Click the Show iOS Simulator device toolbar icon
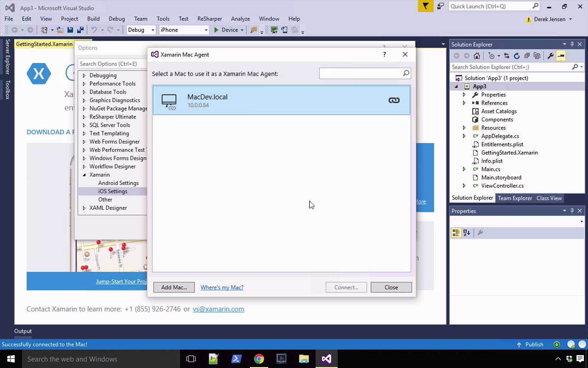The image size is (588, 368). [x=284, y=30]
